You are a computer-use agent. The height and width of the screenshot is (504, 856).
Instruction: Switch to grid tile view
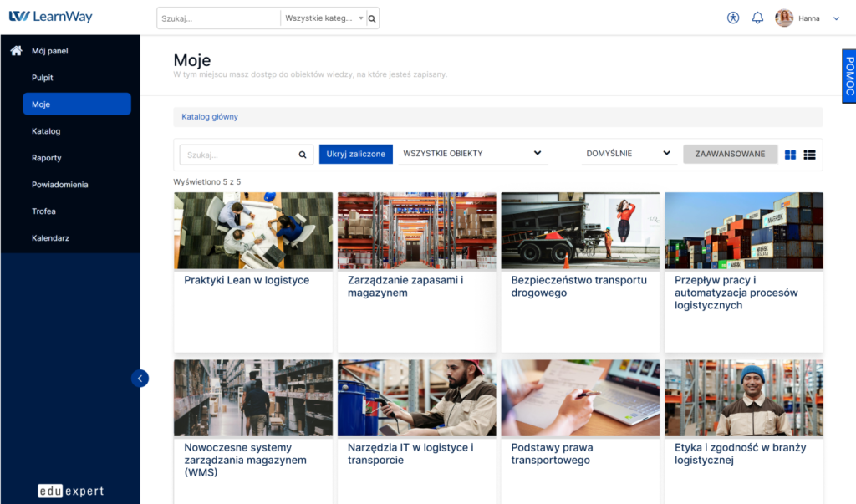[x=790, y=155]
